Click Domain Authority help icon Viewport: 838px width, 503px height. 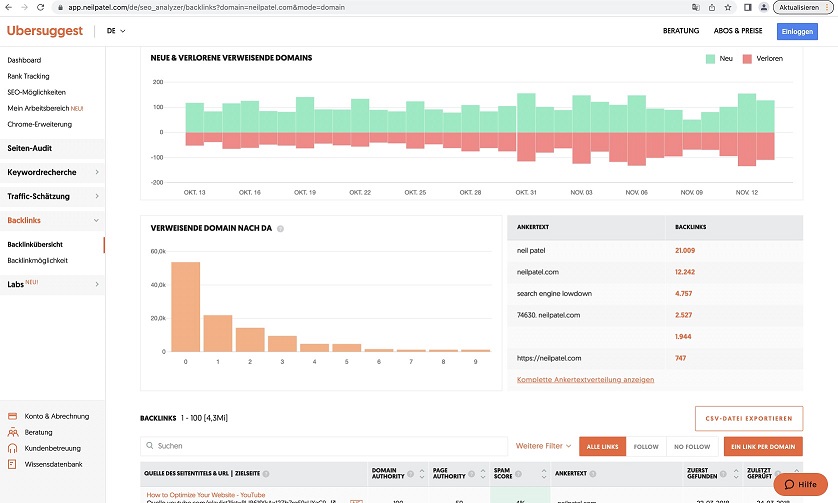click(410, 474)
